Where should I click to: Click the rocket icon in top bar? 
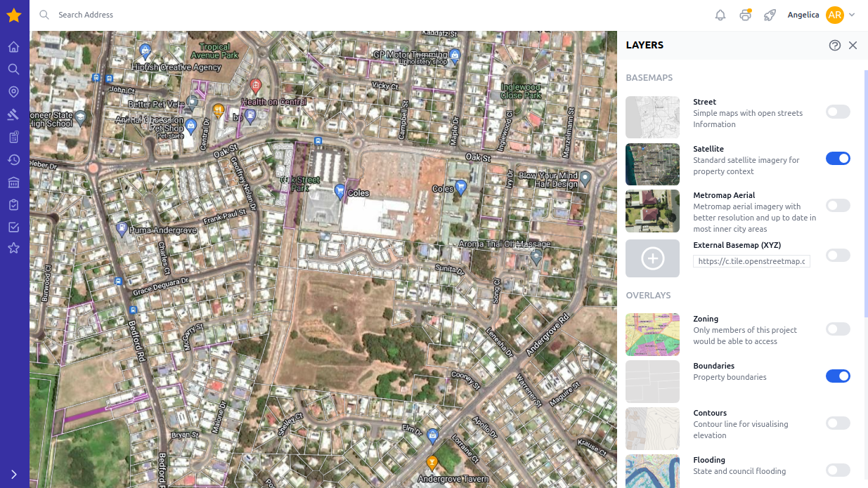[770, 15]
